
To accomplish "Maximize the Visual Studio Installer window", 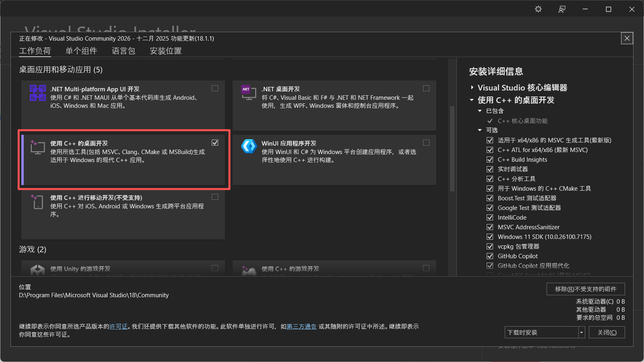I will click(x=609, y=9).
